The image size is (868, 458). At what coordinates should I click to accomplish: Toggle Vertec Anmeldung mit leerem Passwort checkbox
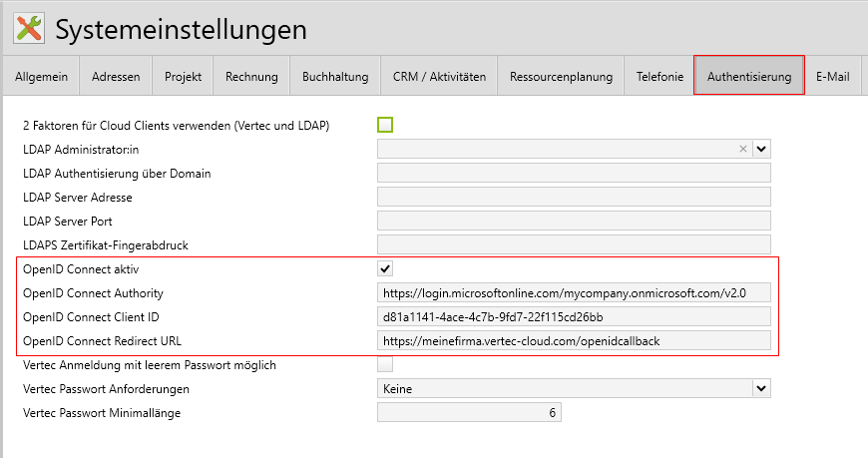coord(385,364)
